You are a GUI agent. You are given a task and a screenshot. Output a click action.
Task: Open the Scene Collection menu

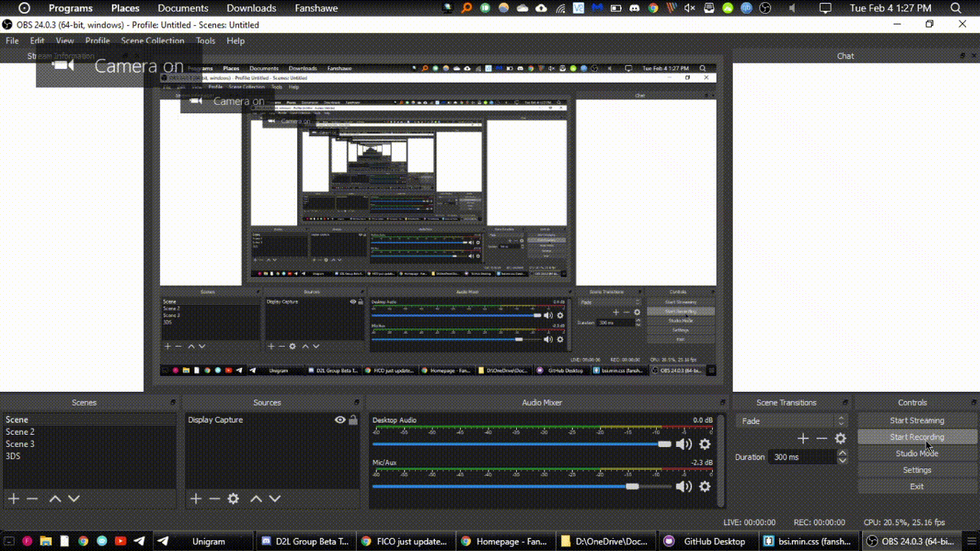152,41
